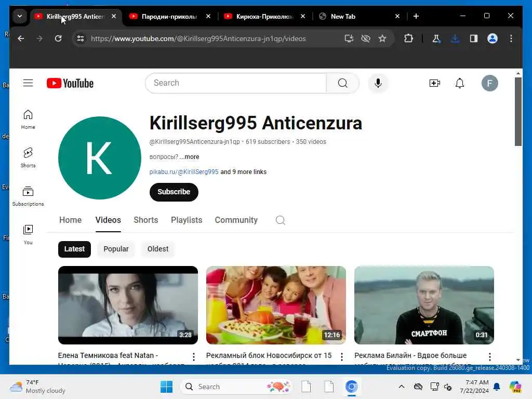Click the taskbar Search box
The image size is (532, 399).
tap(236, 387)
